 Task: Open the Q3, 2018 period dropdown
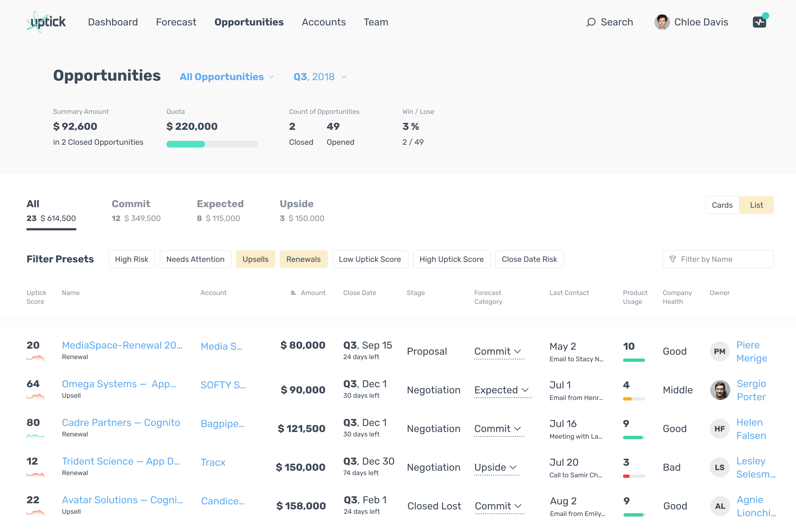pyautogui.click(x=320, y=77)
